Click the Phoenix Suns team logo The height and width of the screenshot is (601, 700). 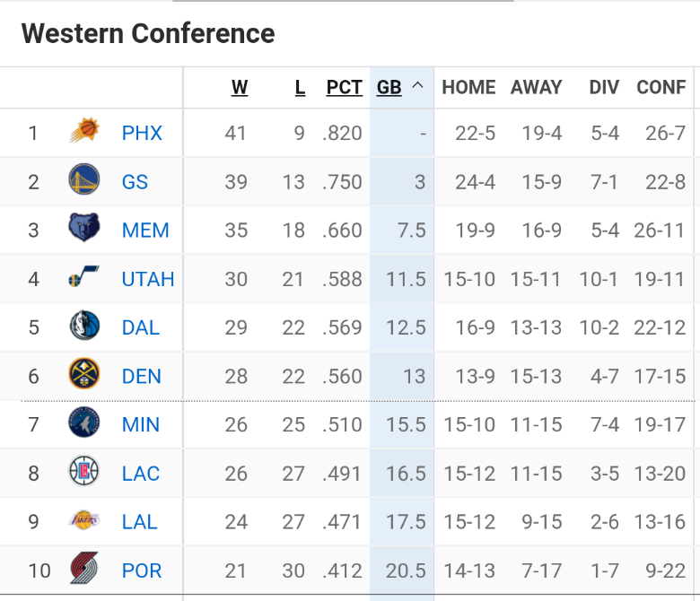point(84,133)
